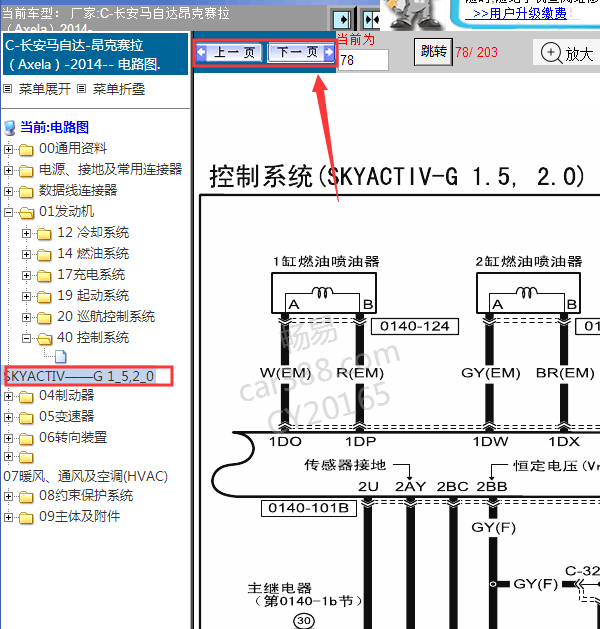Collapse the 40 控制系统 node
Image resolution: width=600 pixels, height=629 pixels.
tap(26, 338)
